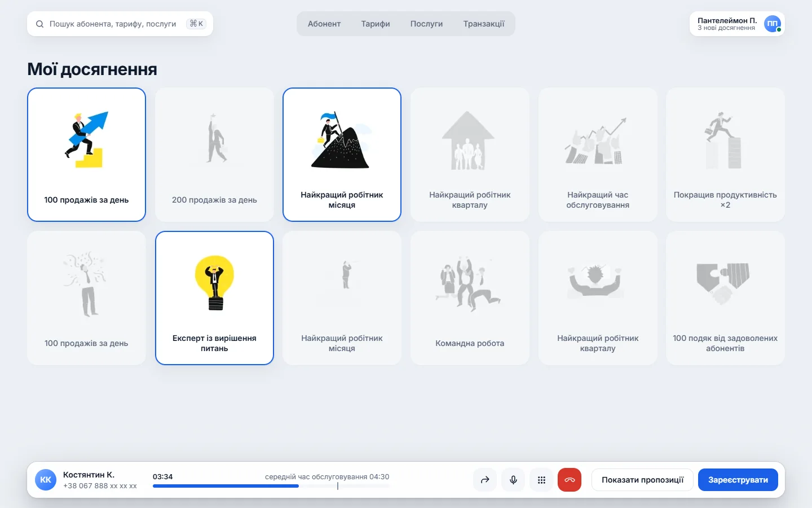Screen dimensions: 812x508
Task: Click the search magnifier icon
Action: click(x=39, y=24)
